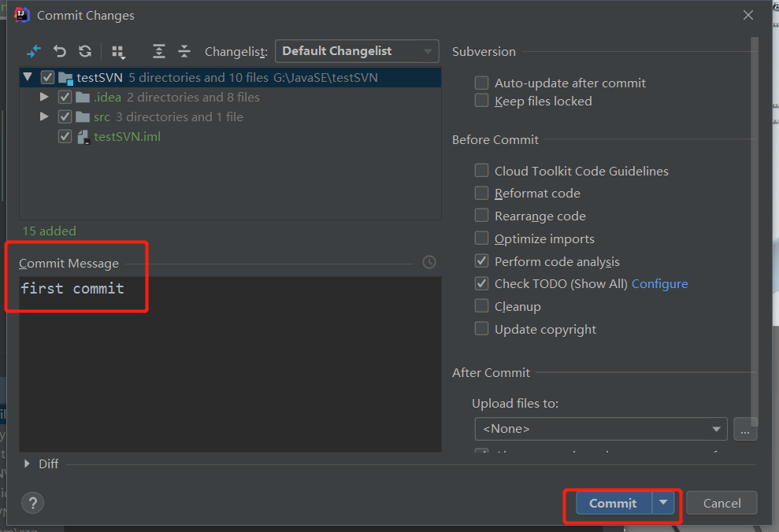Click the Rollback undo arrow icon

[x=60, y=51]
